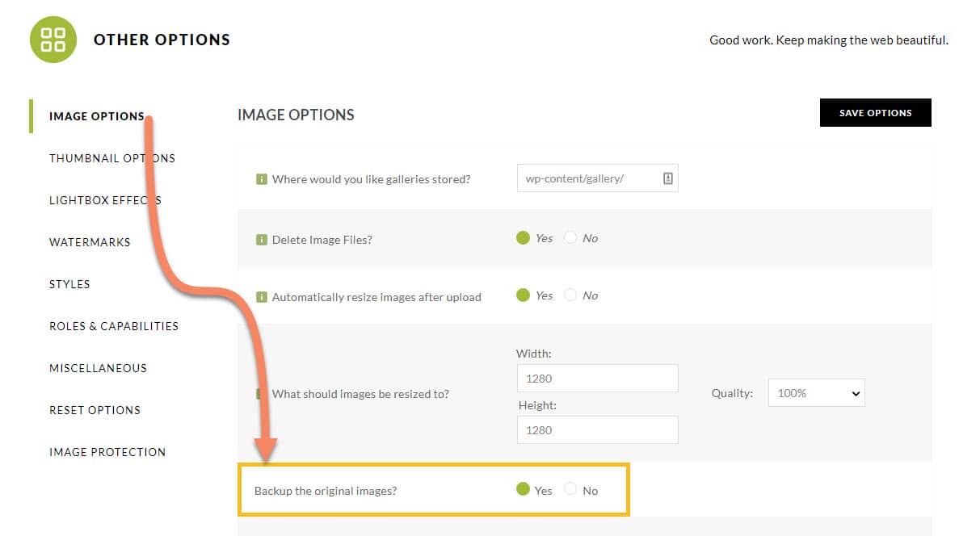The width and height of the screenshot is (980, 536).
Task: Open Roles & Capabilities settings
Action: pos(114,326)
